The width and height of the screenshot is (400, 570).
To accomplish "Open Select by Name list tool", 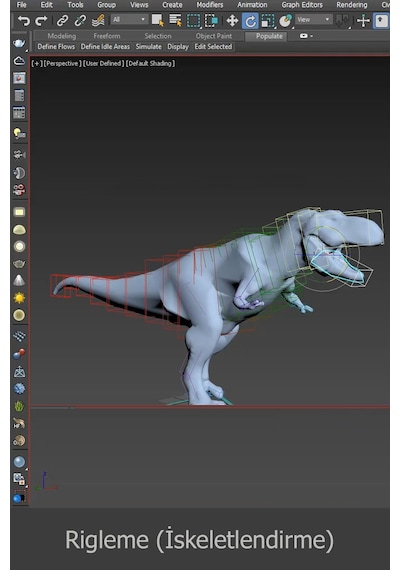I will [175, 20].
